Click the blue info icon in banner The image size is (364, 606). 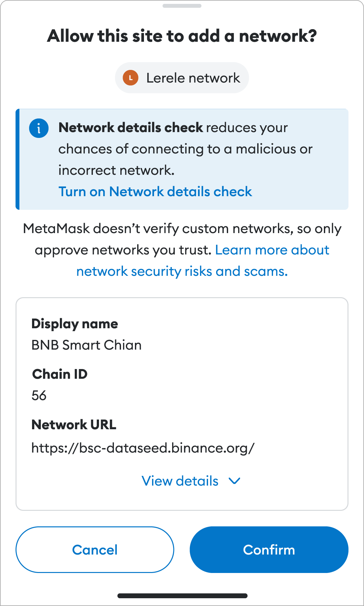click(x=39, y=128)
